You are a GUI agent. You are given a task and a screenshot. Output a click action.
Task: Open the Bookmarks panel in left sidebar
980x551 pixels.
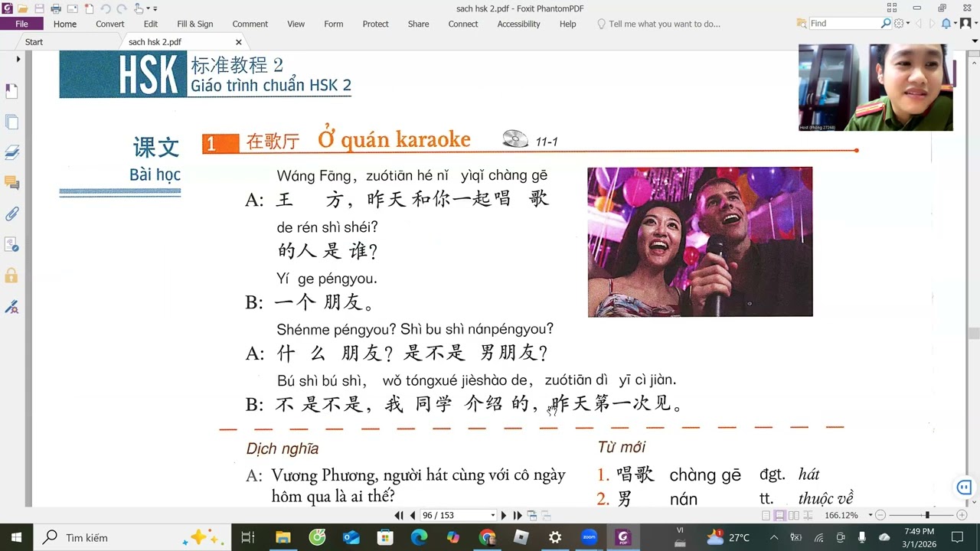coord(11,91)
